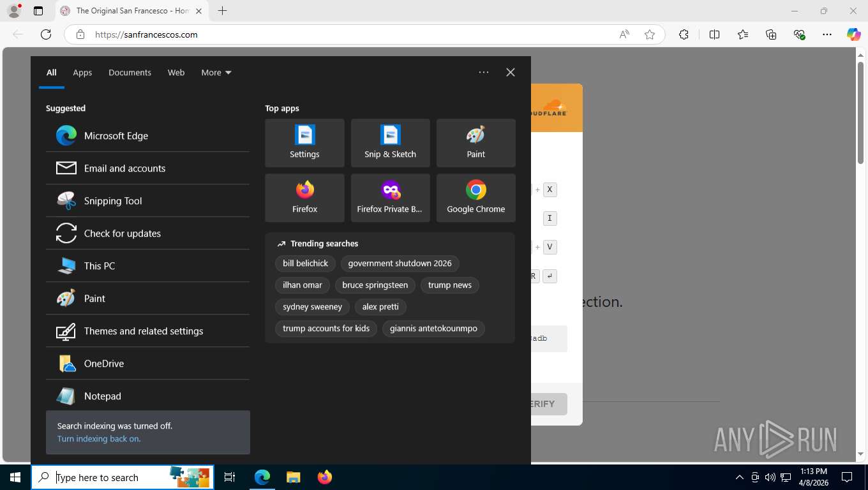868x490 pixels.
Task: Launch Firefox Private Browsing tile
Action: click(390, 198)
